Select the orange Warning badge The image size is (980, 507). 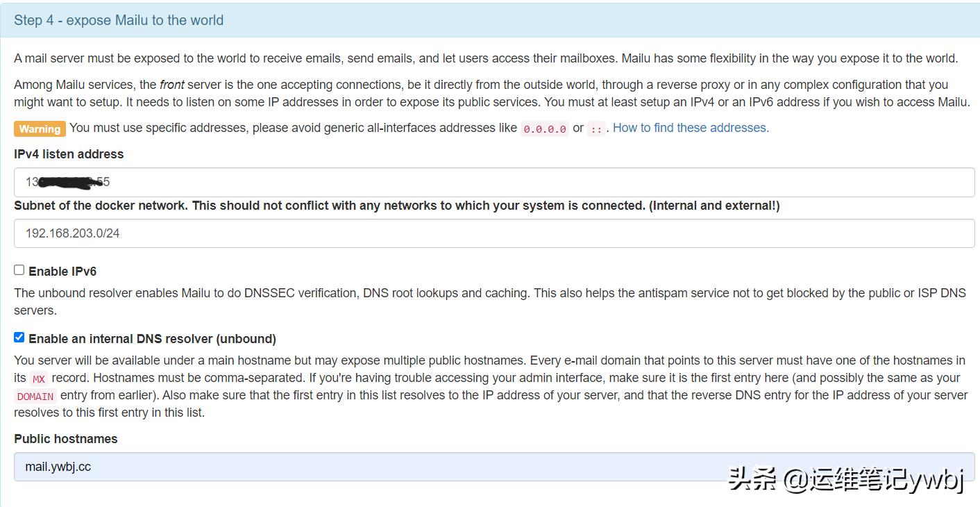click(40, 128)
